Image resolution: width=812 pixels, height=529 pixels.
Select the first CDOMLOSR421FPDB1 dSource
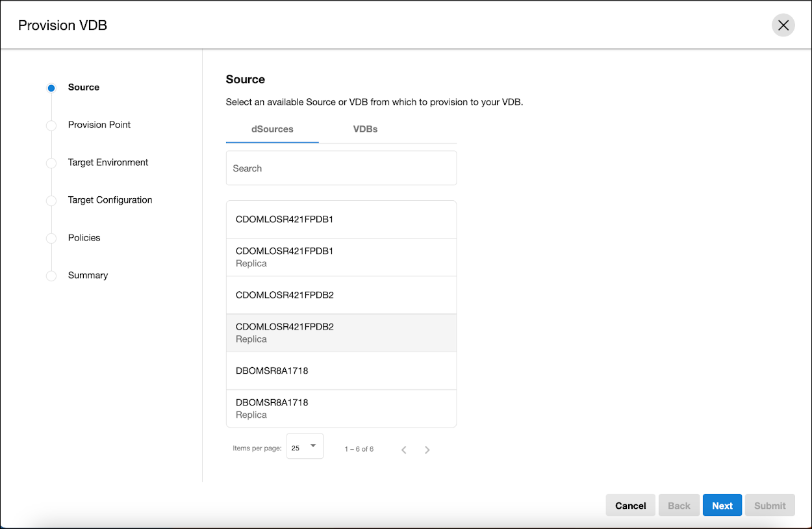click(x=341, y=220)
